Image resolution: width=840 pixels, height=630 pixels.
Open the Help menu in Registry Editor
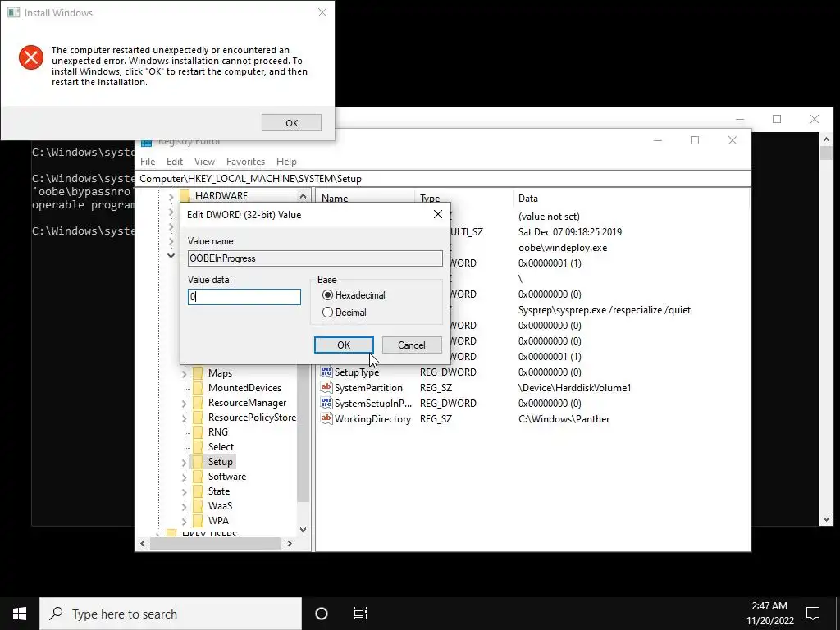coord(286,162)
